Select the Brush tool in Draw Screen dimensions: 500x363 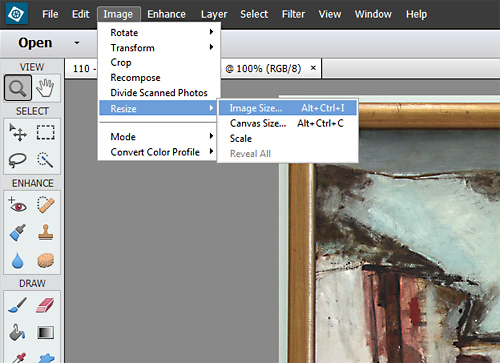click(18, 305)
